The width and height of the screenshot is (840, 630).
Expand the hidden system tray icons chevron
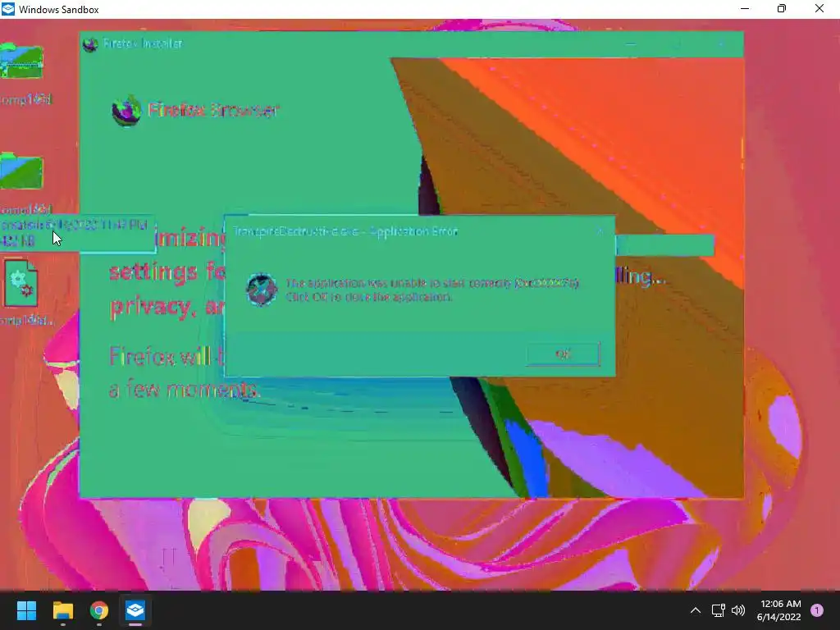tap(696, 610)
